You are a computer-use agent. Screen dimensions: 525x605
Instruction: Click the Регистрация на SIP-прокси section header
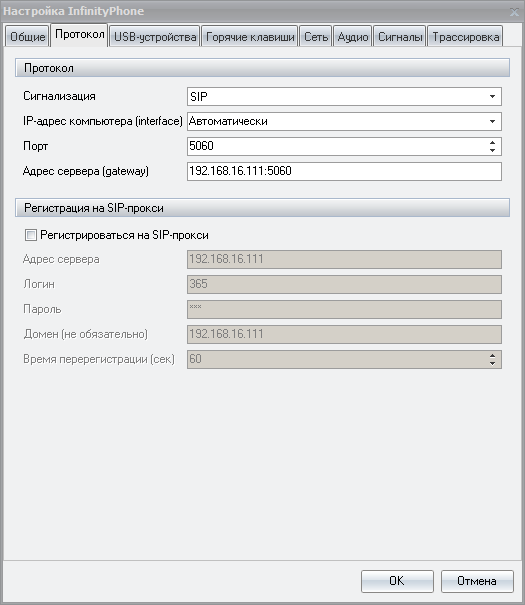262,208
